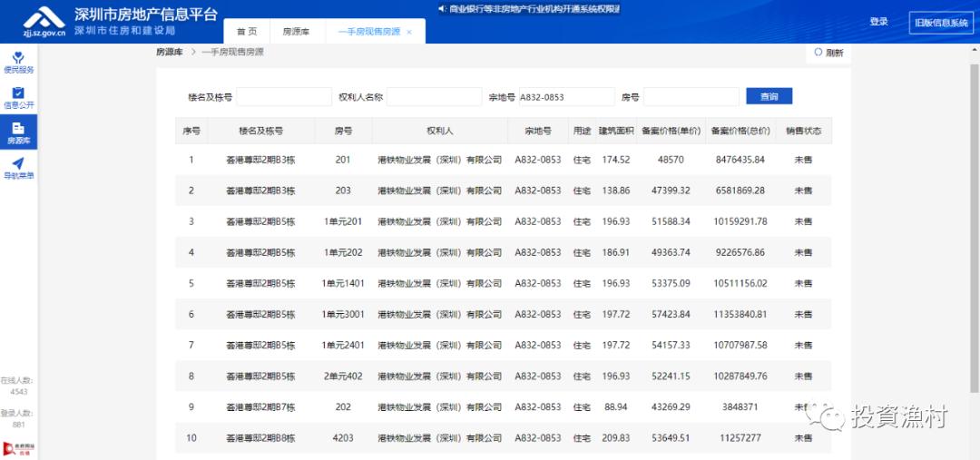Open the 旧版信息系统 button
Image resolution: width=980 pixels, height=460 pixels.
pos(941,23)
